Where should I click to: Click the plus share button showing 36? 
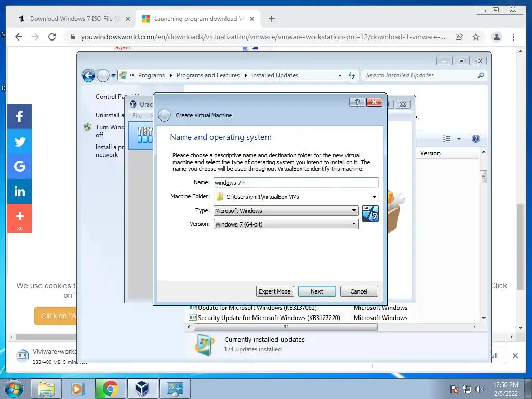(20, 218)
